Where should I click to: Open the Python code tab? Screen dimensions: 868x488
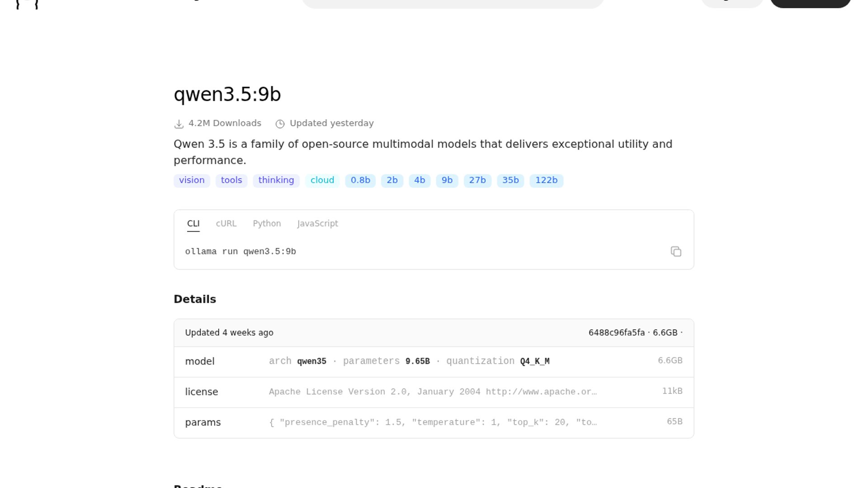(x=267, y=224)
